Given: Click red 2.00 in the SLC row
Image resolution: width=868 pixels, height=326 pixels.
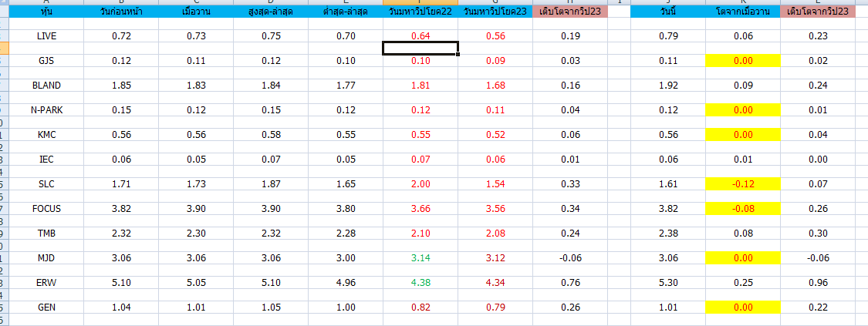Looking at the screenshot, I should click(420, 184).
